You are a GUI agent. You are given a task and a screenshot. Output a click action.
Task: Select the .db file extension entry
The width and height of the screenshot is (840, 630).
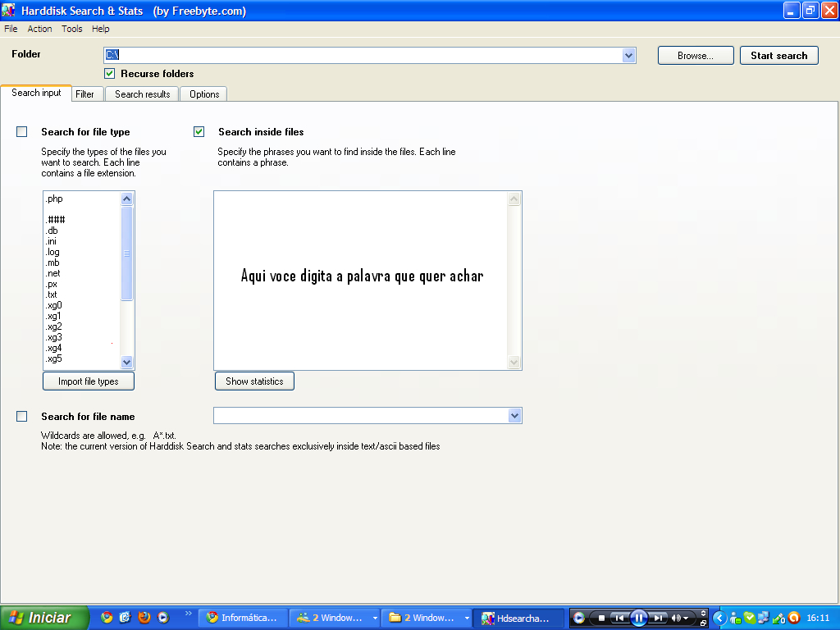coord(52,231)
